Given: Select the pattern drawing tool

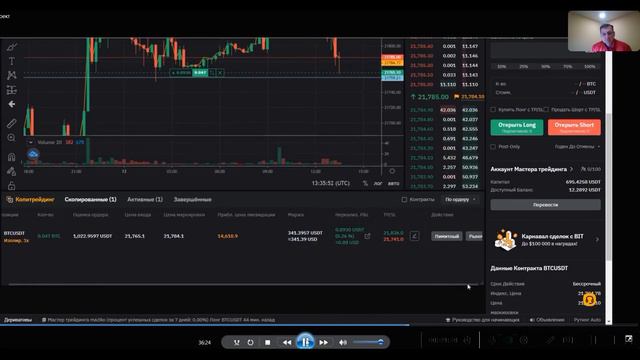Looking at the screenshot, I should coord(11,75).
